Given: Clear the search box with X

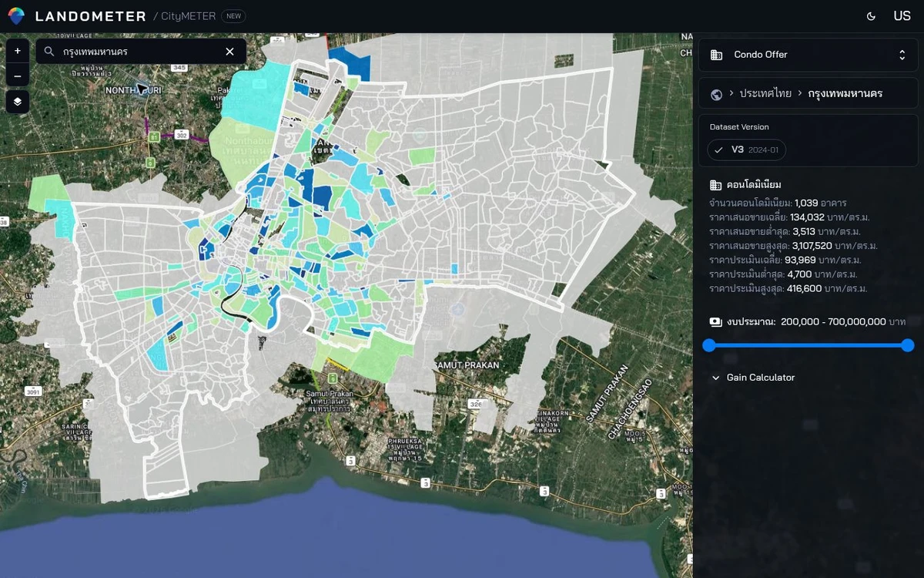Looking at the screenshot, I should (229, 52).
